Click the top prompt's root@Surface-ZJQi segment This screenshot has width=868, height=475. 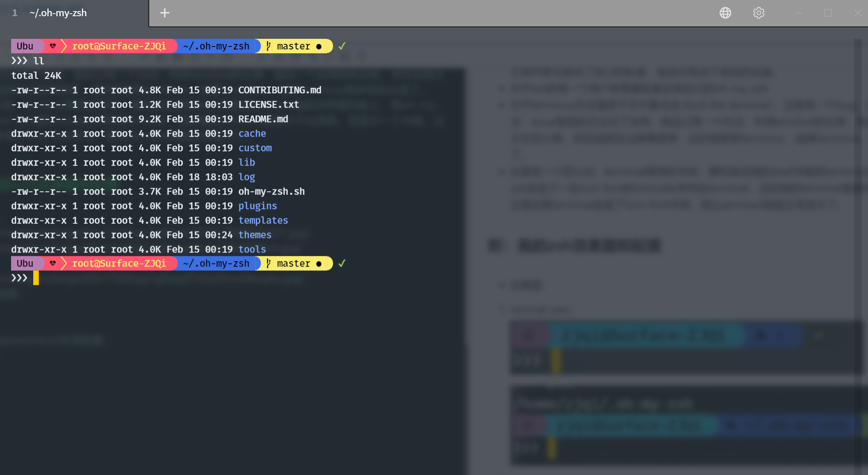pyautogui.click(x=119, y=46)
